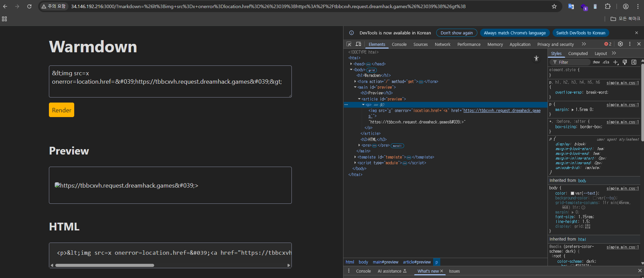Collapse the body element node
The width and height of the screenshot is (644, 278).
pyautogui.click(x=351, y=69)
